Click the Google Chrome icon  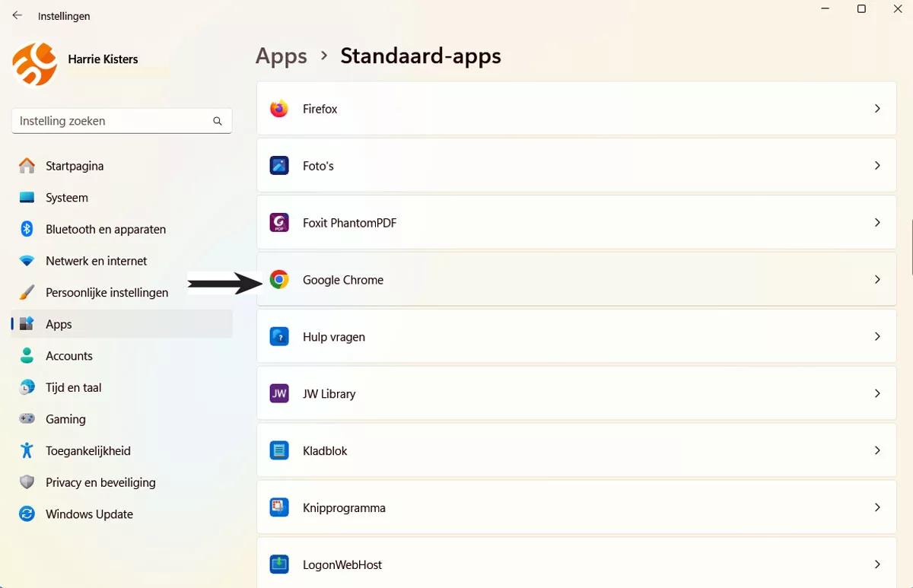click(279, 280)
